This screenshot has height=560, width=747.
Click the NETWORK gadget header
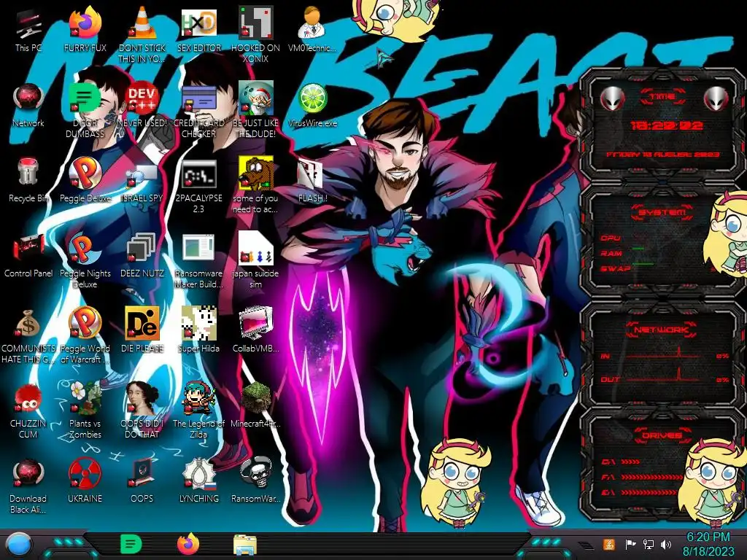click(662, 329)
